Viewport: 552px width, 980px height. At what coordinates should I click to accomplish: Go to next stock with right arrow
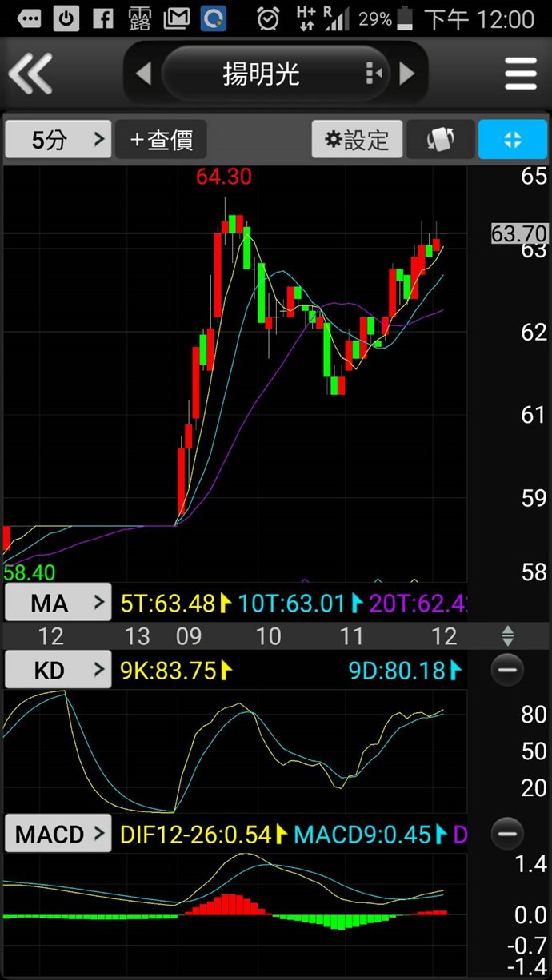(407, 74)
